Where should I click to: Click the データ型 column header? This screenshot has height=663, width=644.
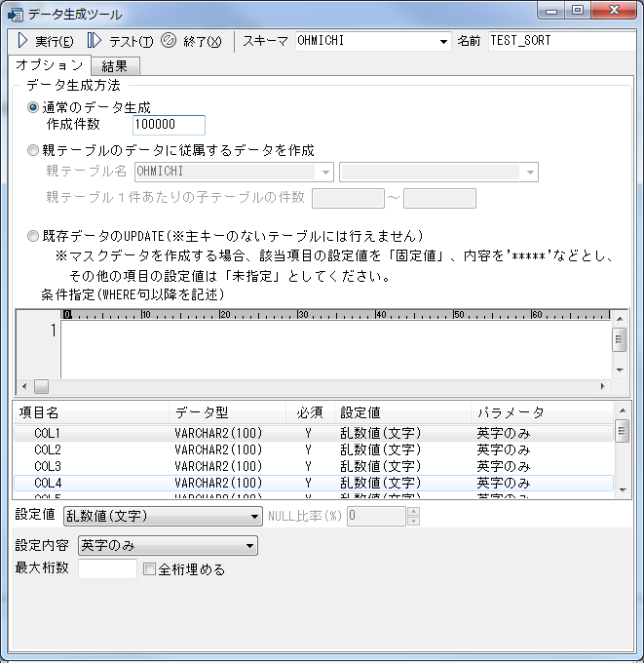pos(226,412)
